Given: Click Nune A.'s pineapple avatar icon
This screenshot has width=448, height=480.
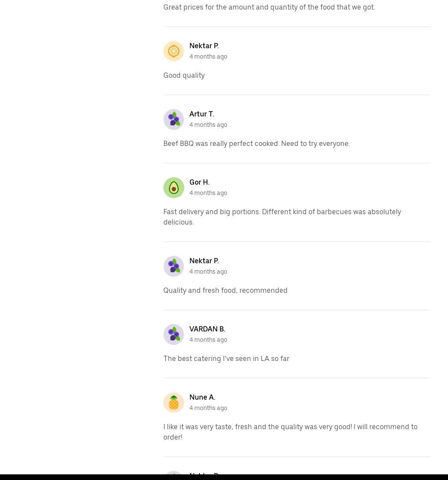Looking at the screenshot, I should coord(174,403).
